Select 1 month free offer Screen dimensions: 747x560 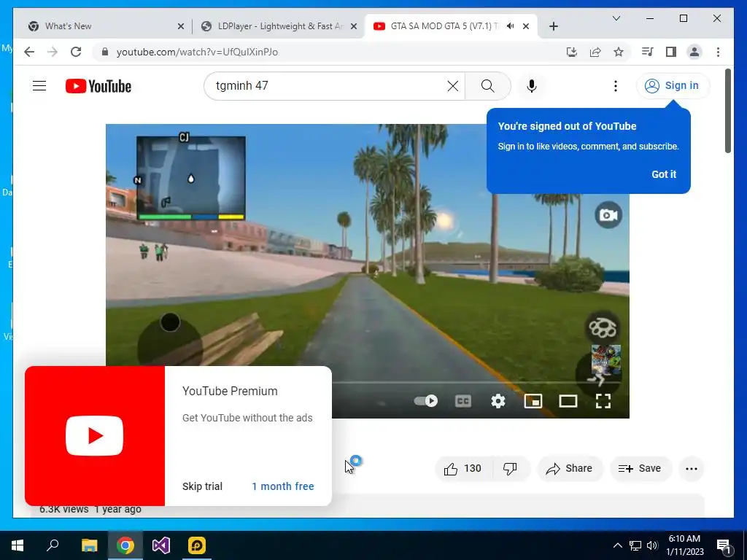click(283, 486)
